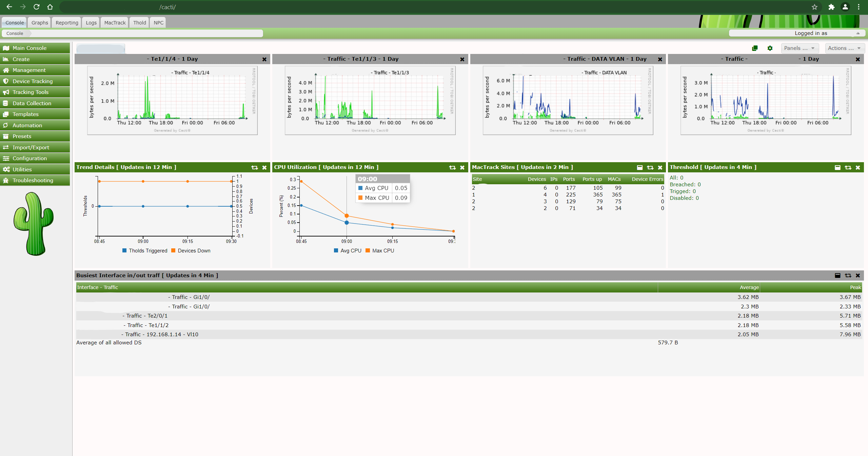Remove the Traffic Te1/1/3 graph panel
The height and width of the screenshot is (456, 868).
tap(462, 59)
